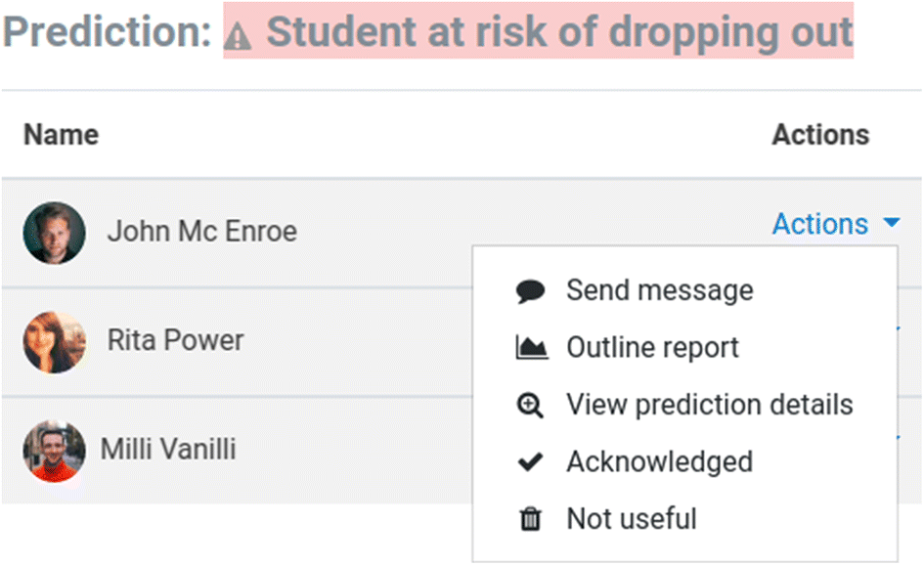The height and width of the screenshot is (565, 924).
Task: Click the speech bubble Send message icon
Action: tap(530, 291)
